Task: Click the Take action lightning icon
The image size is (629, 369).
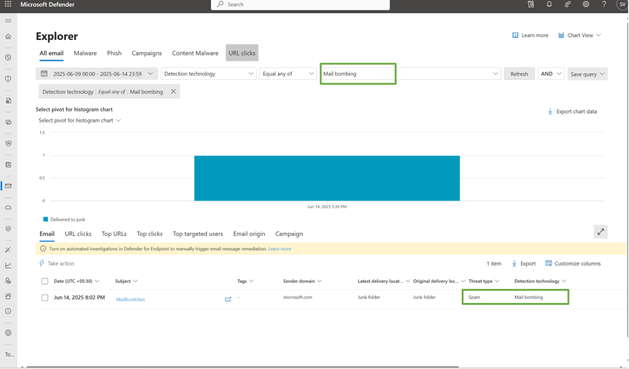Action: click(x=42, y=264)
